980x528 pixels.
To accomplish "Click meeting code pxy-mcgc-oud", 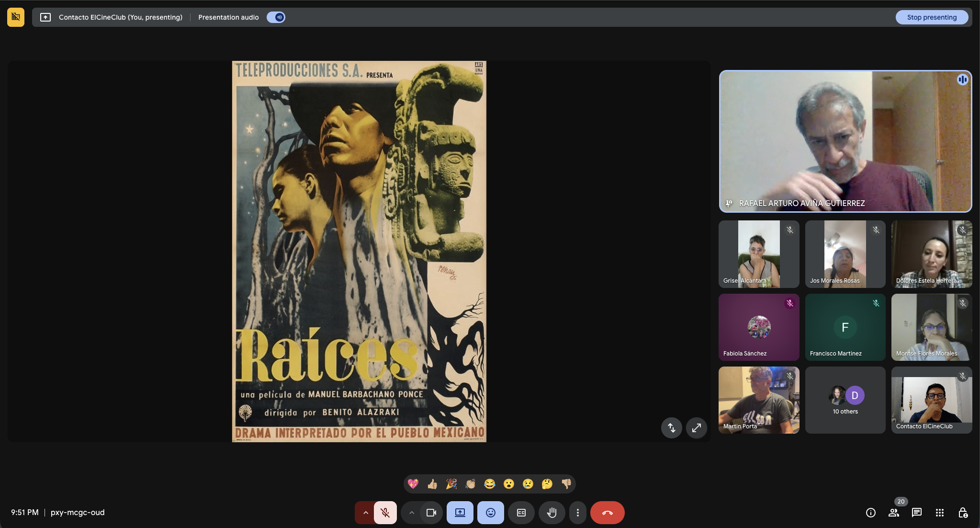I will (78, 512).
